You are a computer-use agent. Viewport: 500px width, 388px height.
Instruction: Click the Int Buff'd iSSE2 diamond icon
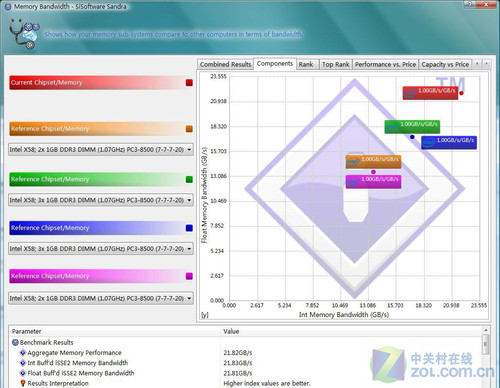[x=23, y=363]
